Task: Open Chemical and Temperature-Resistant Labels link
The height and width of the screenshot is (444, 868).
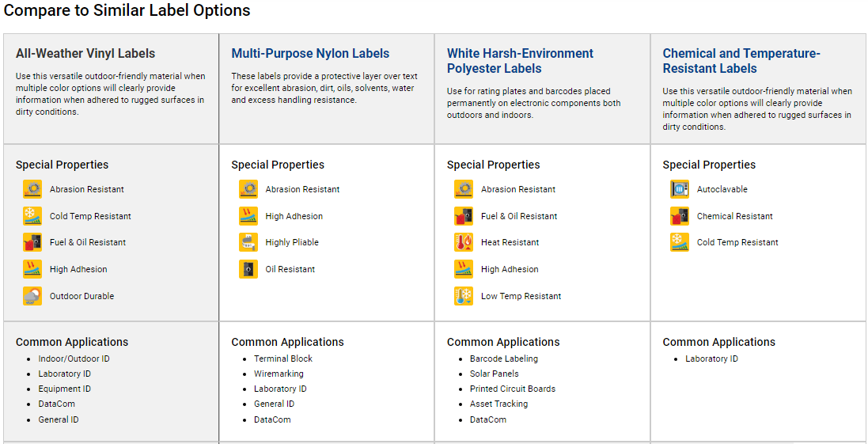Action: click(x=741, y=61)
